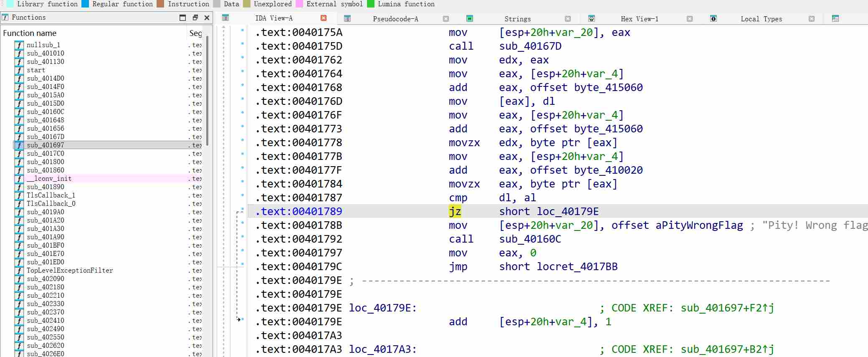Click the Local Types tab icon

tap(714, 18)
